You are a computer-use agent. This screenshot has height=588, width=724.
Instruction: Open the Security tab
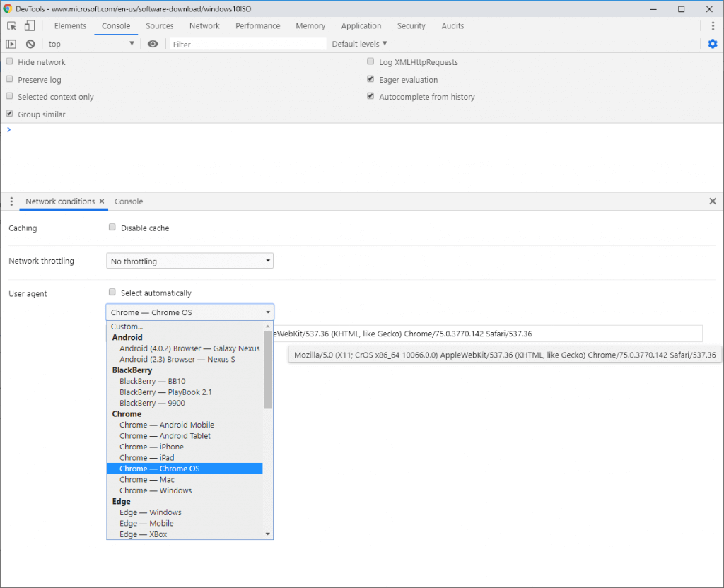tap(411, 26)
